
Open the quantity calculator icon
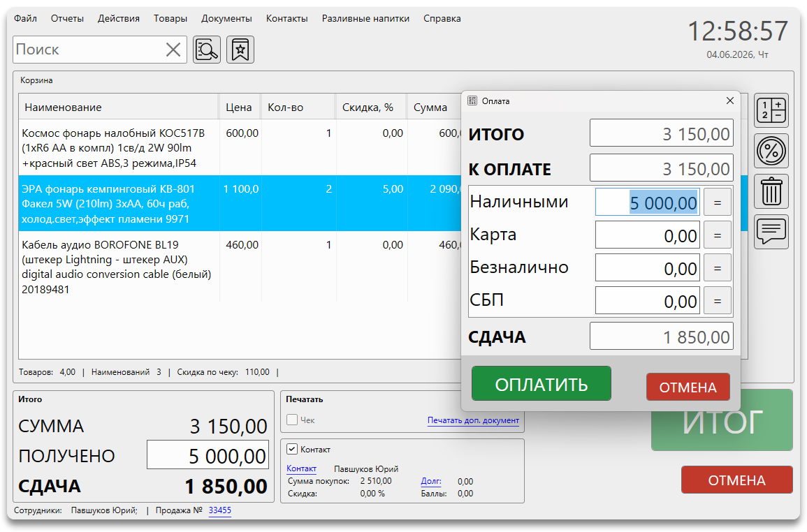click(x=771, y=110)
